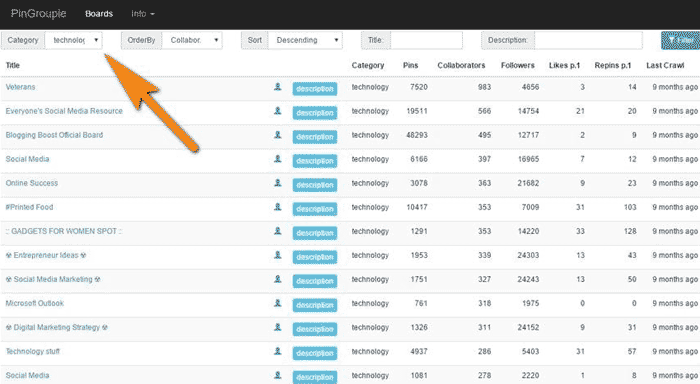
Task: Go to the Boards nav item
Action: 99,14
